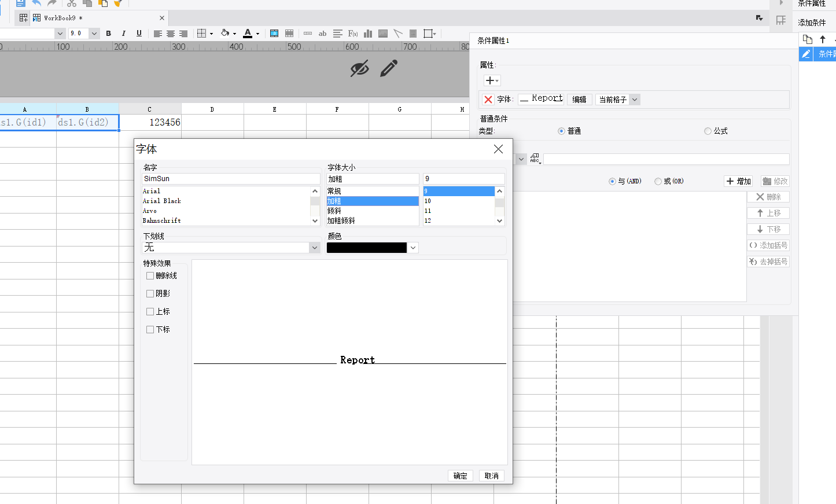Toggle Italic in the formatting toolbar
Screen dimensions: 836x504
coord(123,34)
